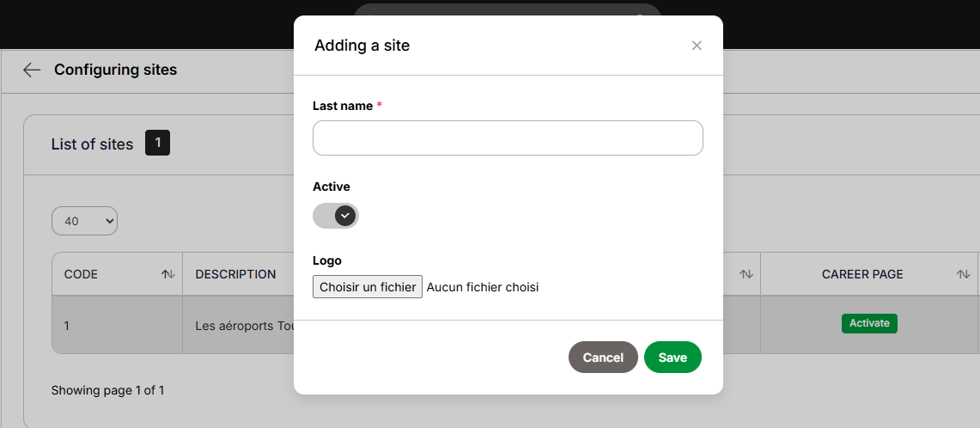980x428 pixels.
Task: Sort the table by the CODE arrows icon
Action: click(167, 274)
